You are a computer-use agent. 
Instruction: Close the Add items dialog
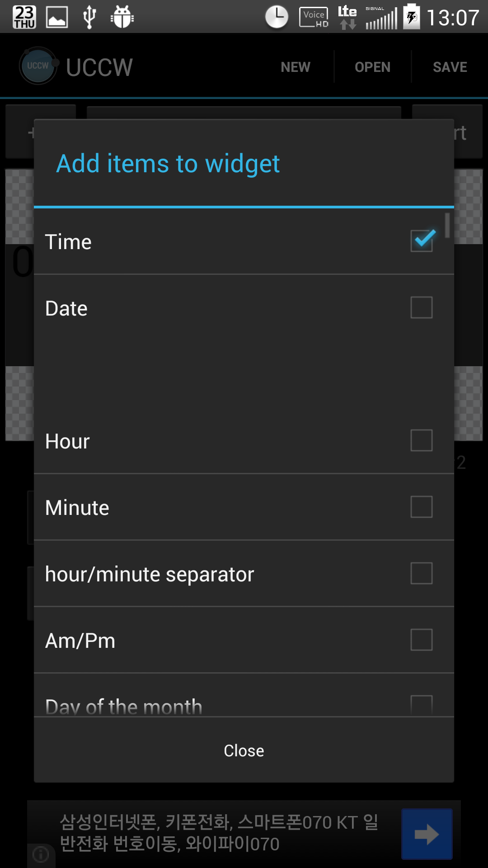(244, 750)
